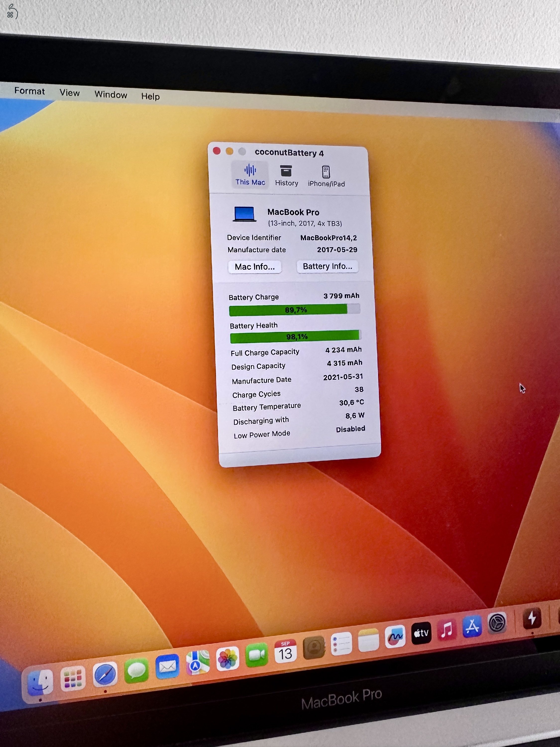Open Freeform from the dock

click(x=395, y=636)
